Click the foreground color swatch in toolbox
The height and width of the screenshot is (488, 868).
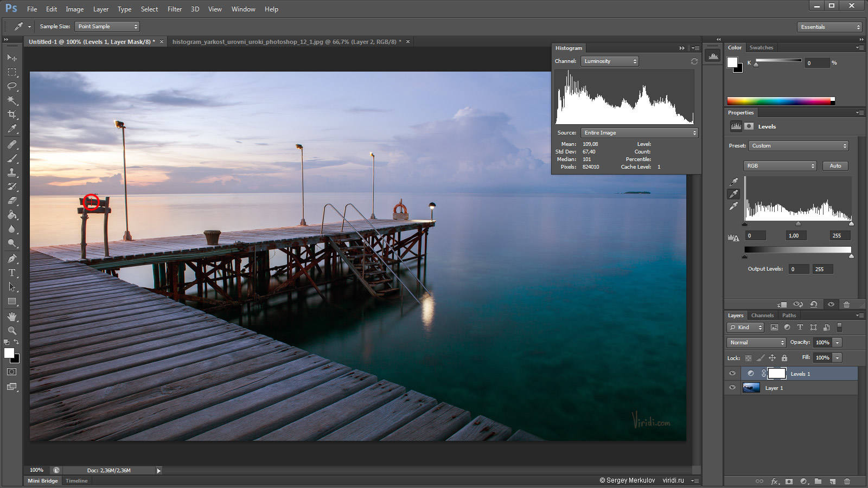[x=9, y=354]
